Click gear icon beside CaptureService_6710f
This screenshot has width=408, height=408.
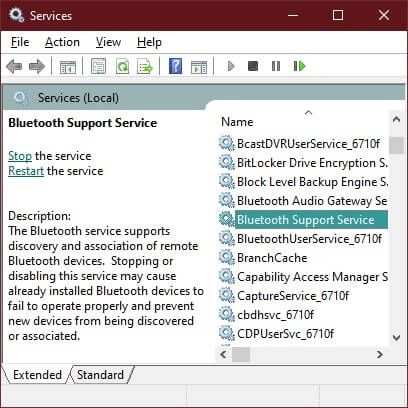(x=227, y=296)
